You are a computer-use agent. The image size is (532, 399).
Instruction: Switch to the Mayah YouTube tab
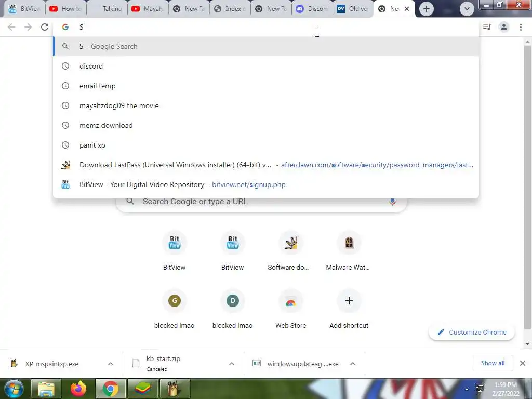pyautogui.click(x=148, y=9)
